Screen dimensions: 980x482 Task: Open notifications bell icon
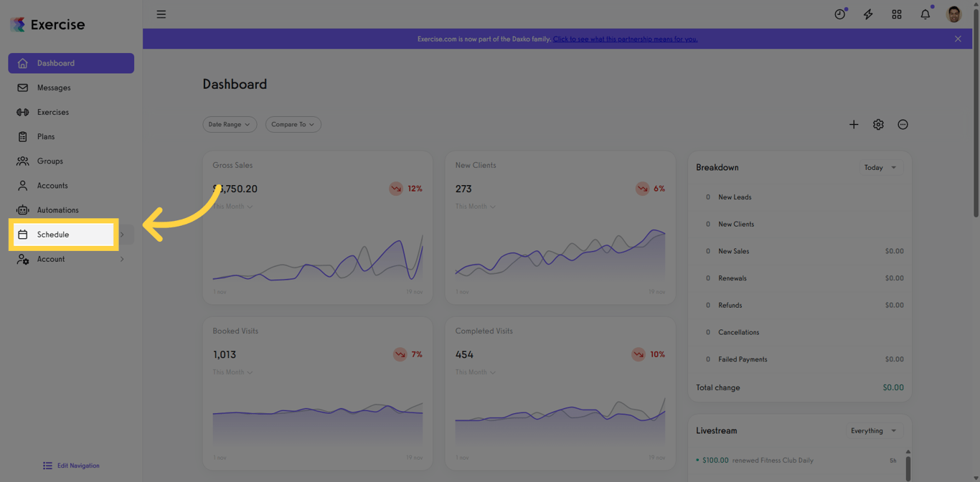coord(925,14)
